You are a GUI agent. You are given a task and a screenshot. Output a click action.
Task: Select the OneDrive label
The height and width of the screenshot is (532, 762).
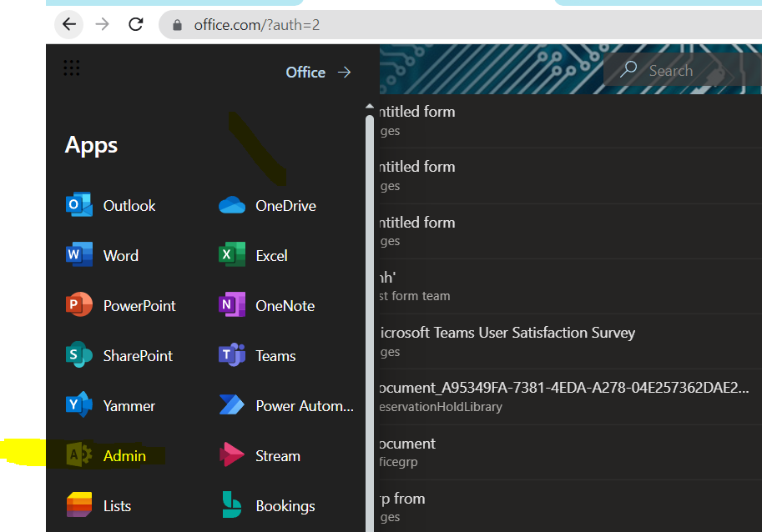285,206
